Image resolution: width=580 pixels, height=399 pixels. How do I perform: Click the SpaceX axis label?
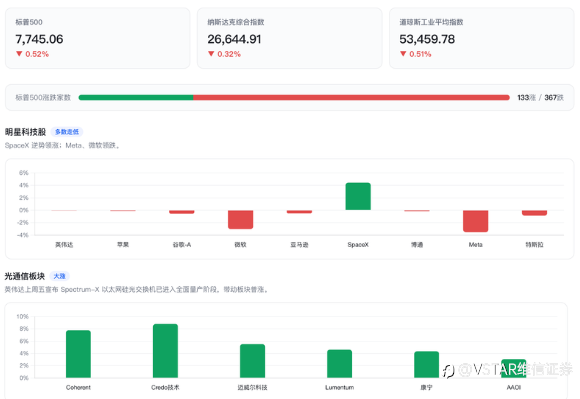tap(358, 245)
